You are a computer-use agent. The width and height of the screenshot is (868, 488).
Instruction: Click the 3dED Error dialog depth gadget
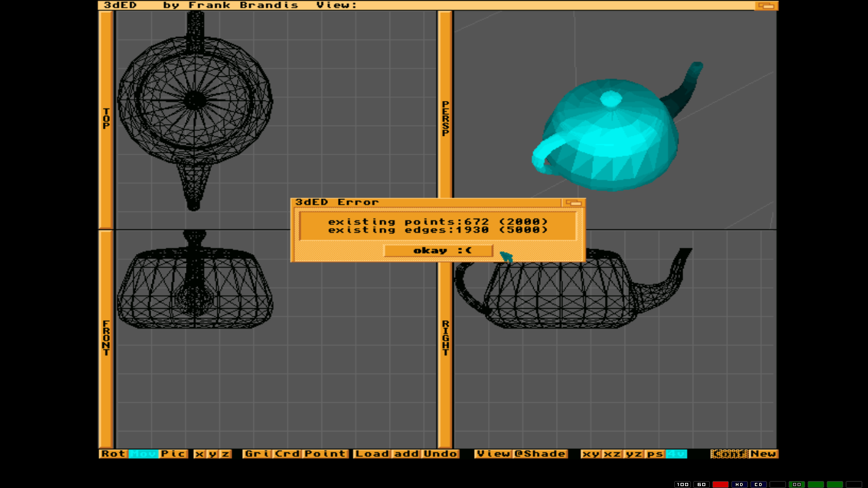[574, 203]
